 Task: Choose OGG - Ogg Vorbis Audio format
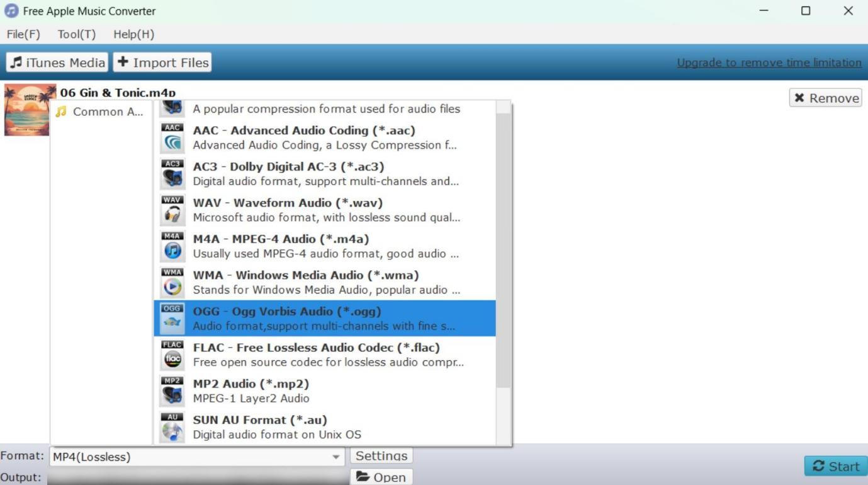[x=325, y=319]
